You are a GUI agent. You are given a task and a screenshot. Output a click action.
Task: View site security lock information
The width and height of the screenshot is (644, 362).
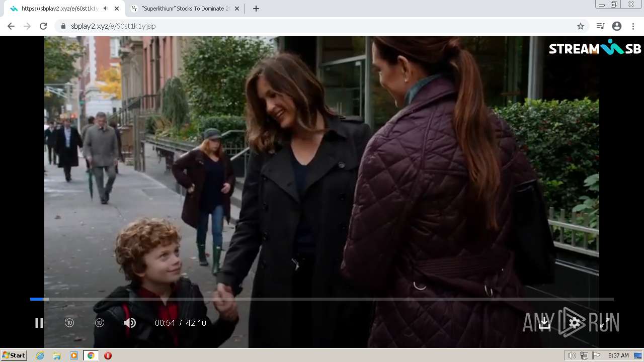(63, 26)
